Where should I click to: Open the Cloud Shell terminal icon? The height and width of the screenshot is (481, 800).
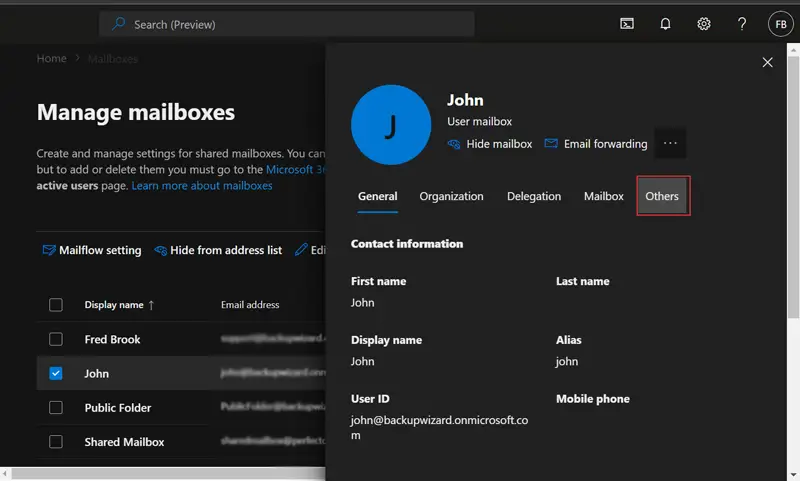coord(627,24)
